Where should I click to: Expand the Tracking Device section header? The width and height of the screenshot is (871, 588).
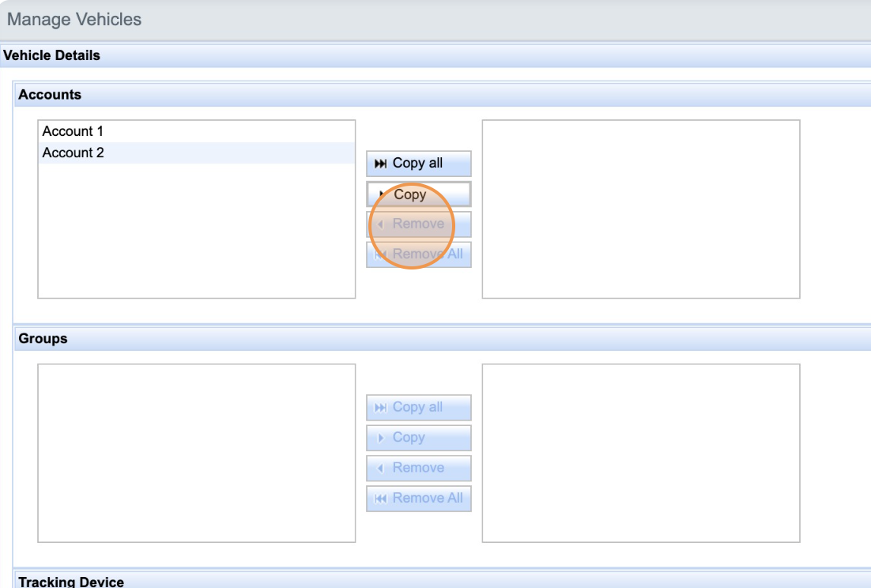coord(71,582)
